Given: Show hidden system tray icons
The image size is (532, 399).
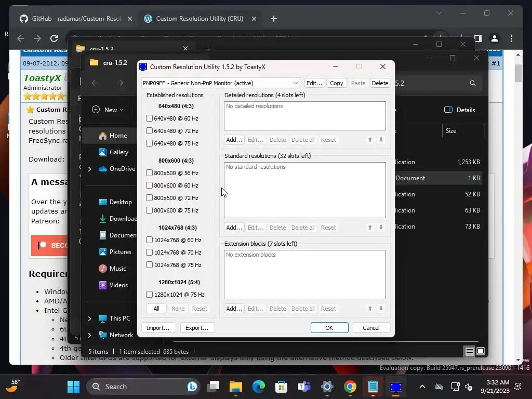Looking at the screenshot, I should point(422,387).
